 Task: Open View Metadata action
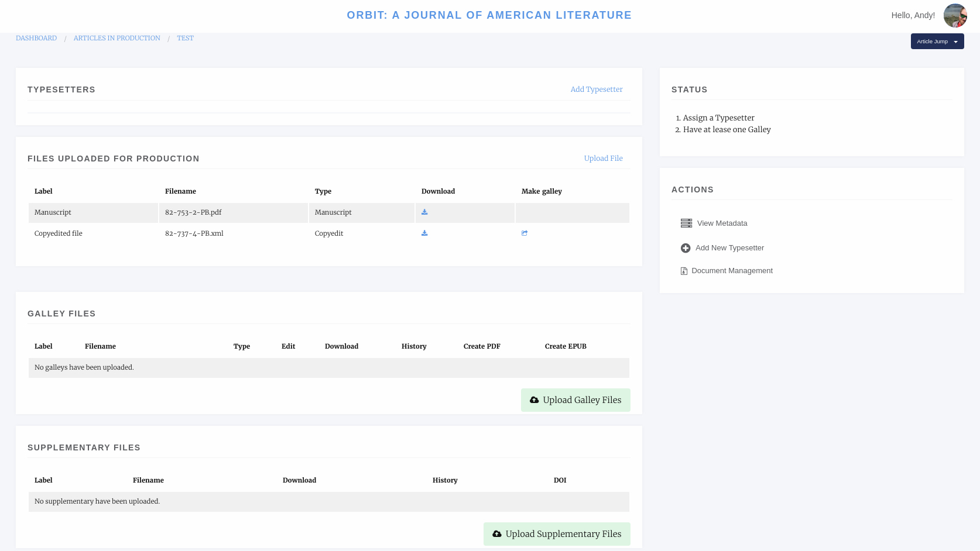[x=722, y=223]
